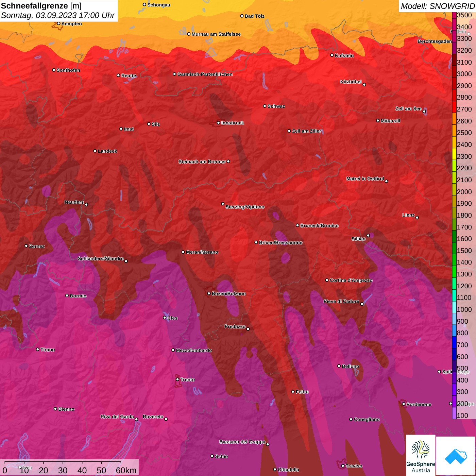Click the Cittadella label
The image size is (476, 476).
click(288, 470)
